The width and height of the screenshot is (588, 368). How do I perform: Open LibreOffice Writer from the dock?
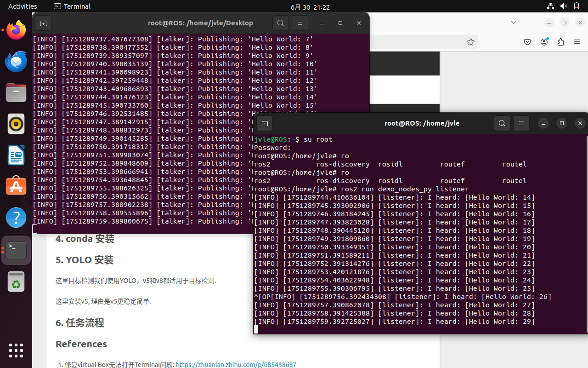pyautogui.click(x=16, y=155)
